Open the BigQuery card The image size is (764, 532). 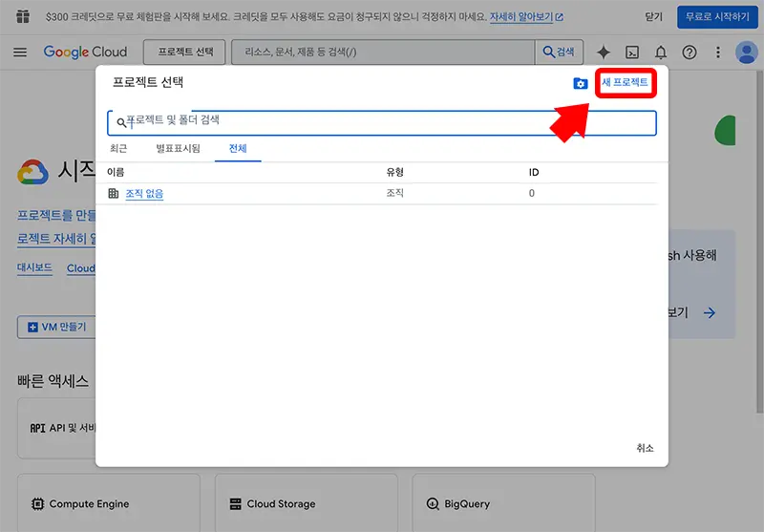503,502
